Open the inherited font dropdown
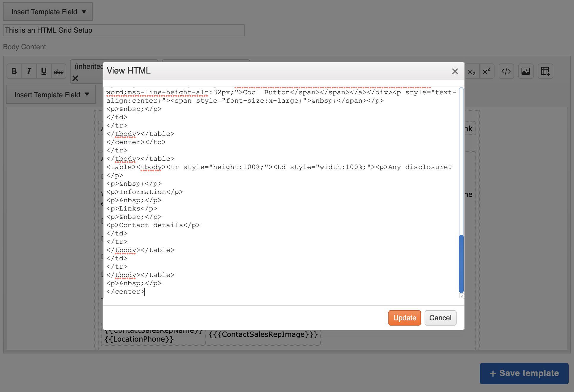The width and height of the screenshot is (574, 392). click(88, 66)
